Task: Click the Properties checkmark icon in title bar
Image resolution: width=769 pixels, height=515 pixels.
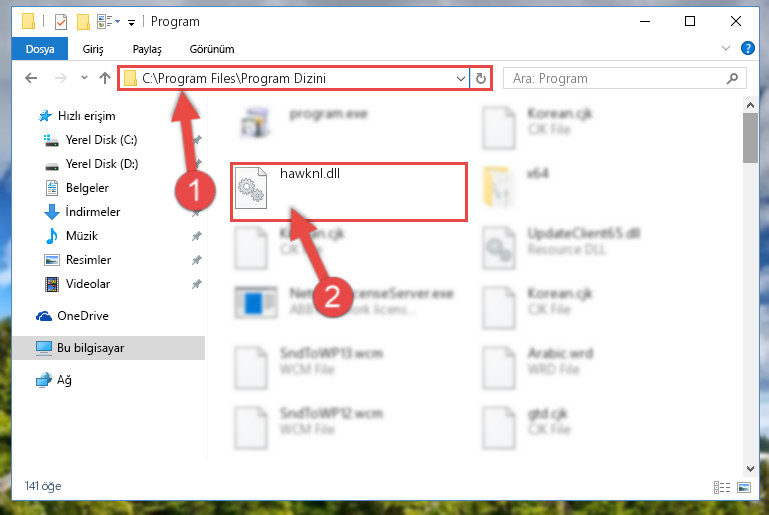Action: point(61,22)
